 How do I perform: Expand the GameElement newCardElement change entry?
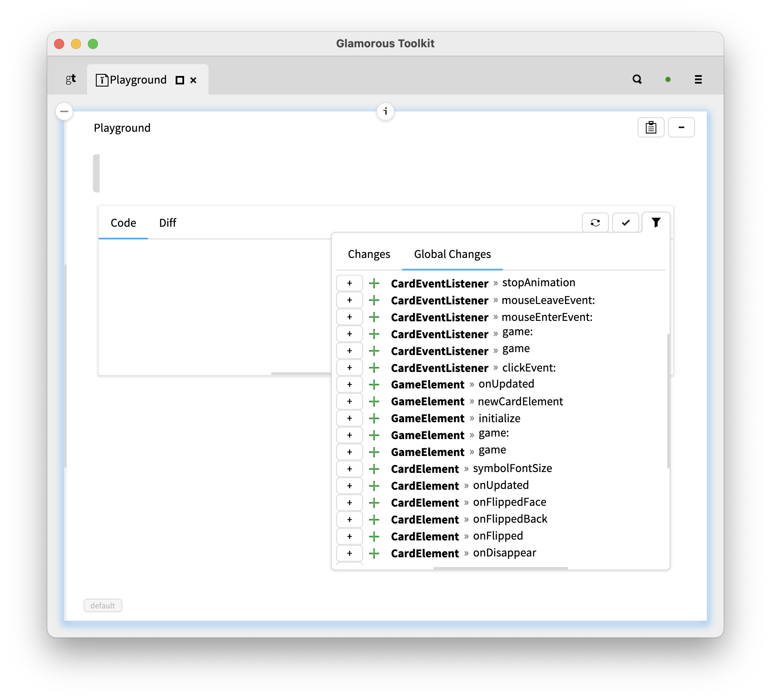(374, 401)
